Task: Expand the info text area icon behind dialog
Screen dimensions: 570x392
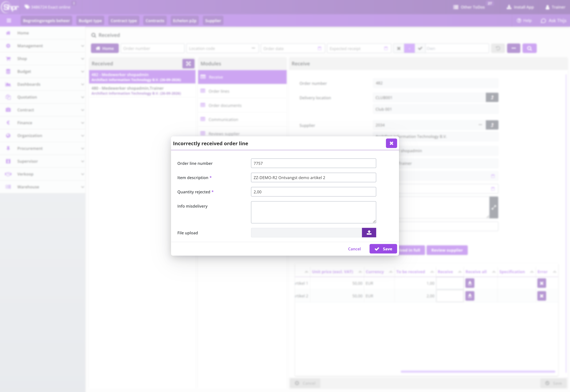Action: tap(494, 207)
